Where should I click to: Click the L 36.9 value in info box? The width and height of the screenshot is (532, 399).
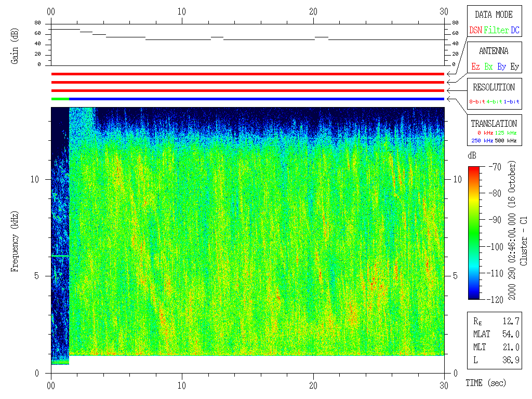coord(511,360)
